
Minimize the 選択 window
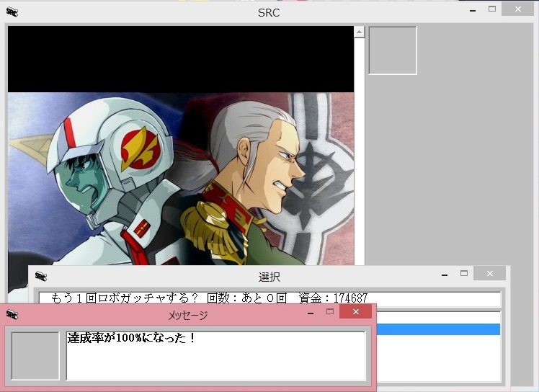tap(445, 275)
